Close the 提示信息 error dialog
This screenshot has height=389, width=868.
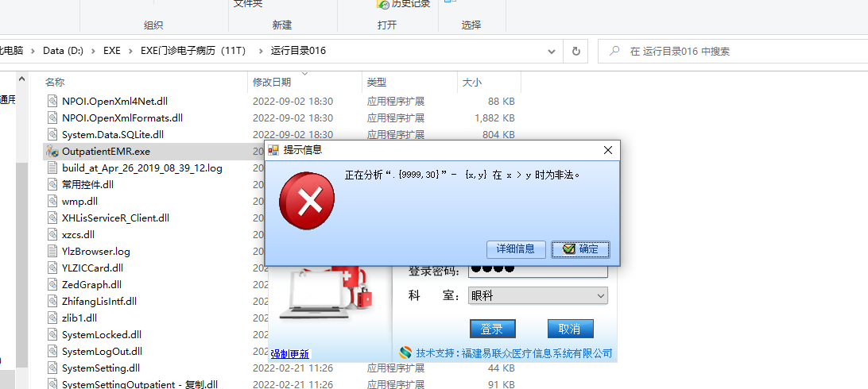608,150
